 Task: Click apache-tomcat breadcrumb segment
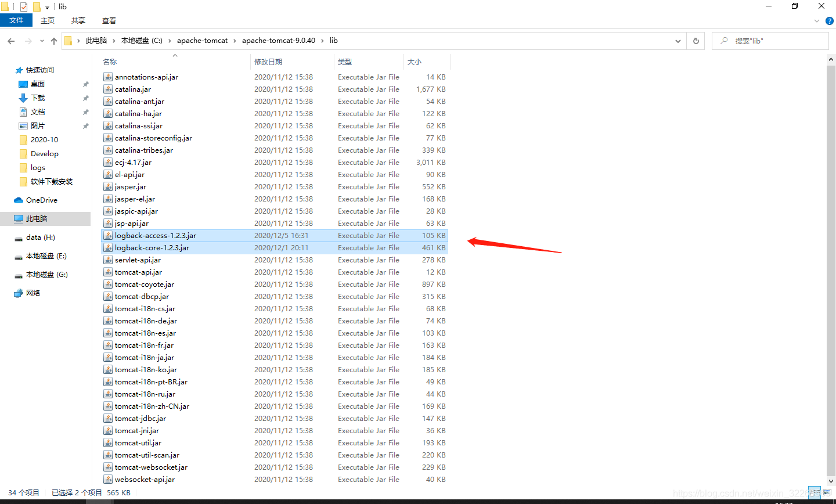[x=203, y=41]
